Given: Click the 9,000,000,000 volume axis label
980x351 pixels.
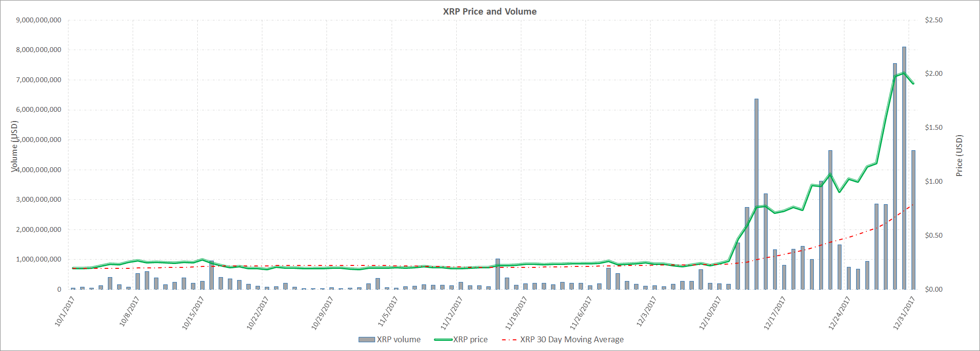Looking at the screenshot, I should tap(39, 20).
